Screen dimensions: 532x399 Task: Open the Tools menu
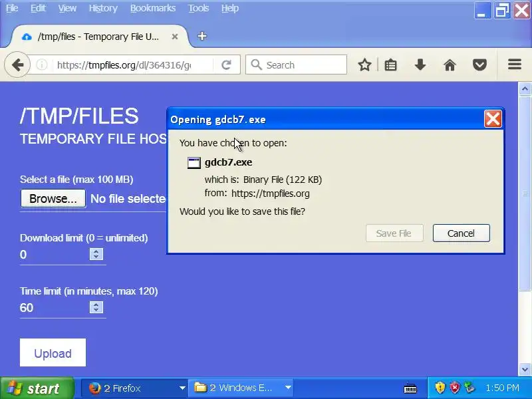tap(198, 8)
